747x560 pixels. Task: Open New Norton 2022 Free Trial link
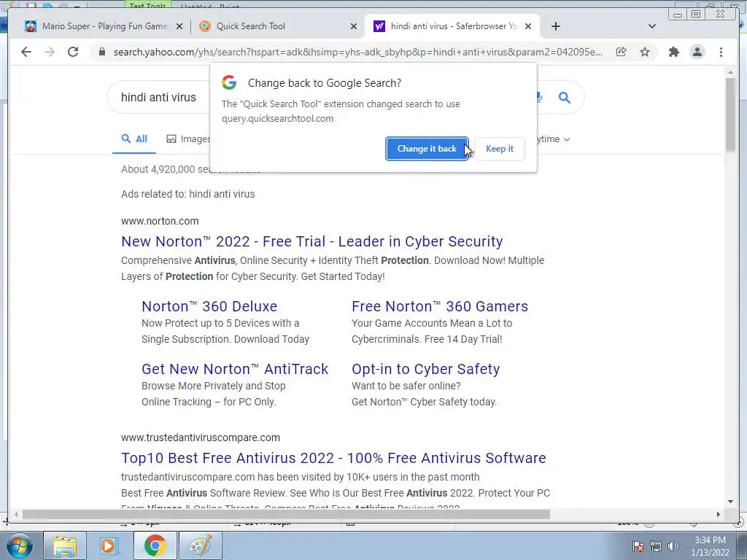click(x=311, y=241)
